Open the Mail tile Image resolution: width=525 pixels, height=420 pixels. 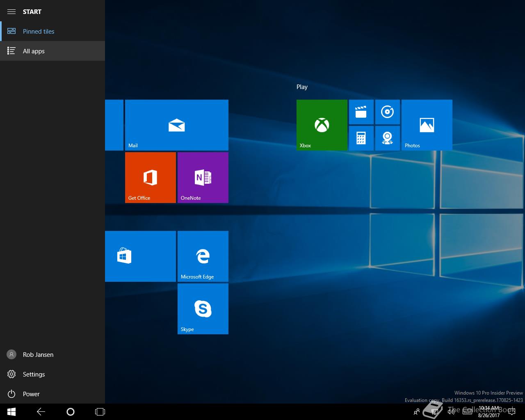(176, 125)
